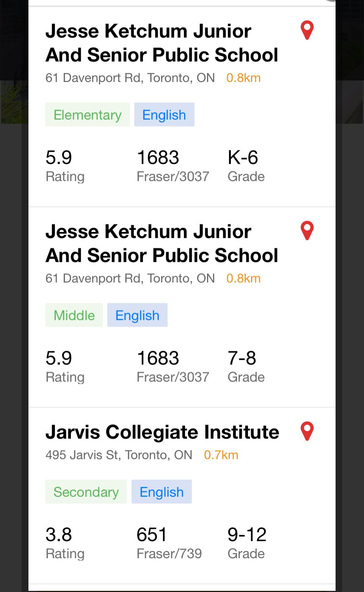Viewport: 364px width, 592px height.
Task: Tap the 9-12 grade value
Action: click(x=247, y=535)
